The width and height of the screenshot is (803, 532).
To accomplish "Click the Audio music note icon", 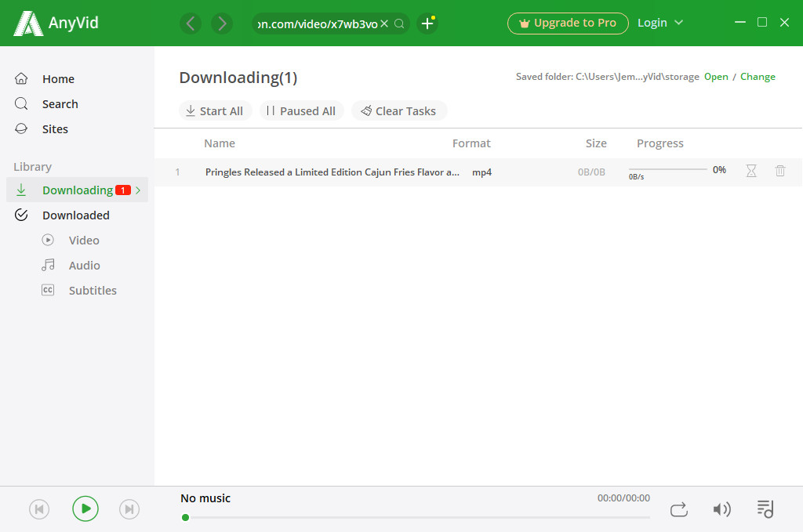I will click(48, 265).
